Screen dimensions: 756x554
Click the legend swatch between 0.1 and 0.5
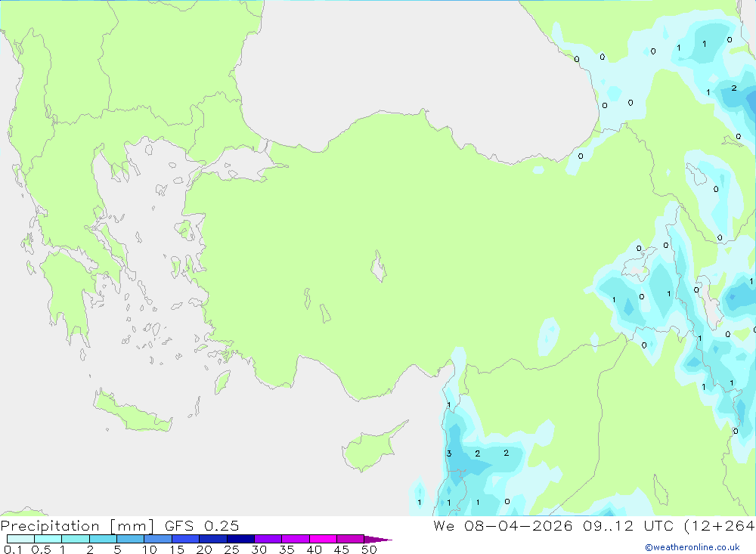[x=20, y=539]
